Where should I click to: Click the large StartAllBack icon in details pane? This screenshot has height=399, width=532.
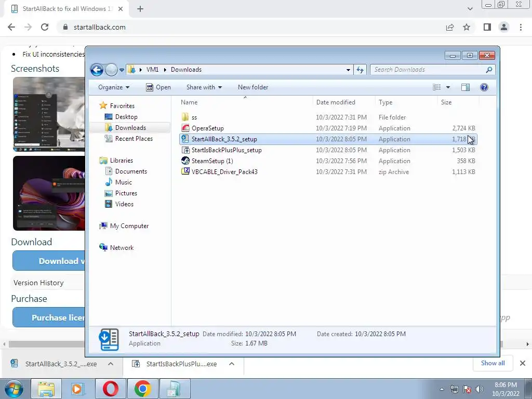pyautogui.click(x=109, y=339)
